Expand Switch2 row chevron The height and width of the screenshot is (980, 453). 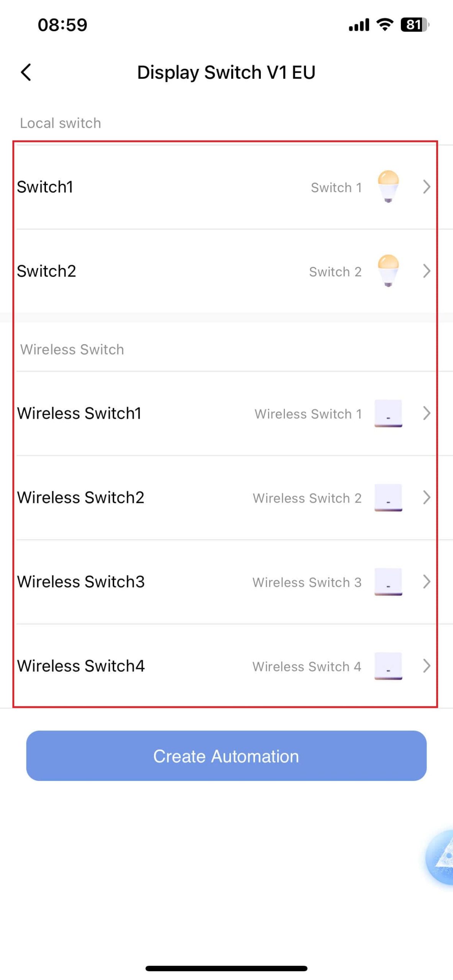pyautogui.click(x=427, y=271)
